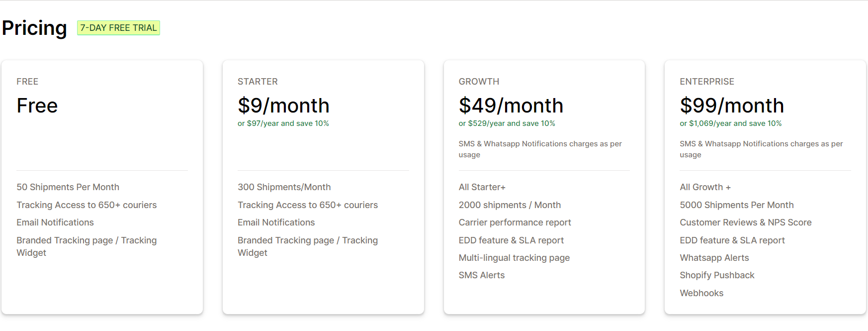Click the STARTER plan label
The width and height of the screenshot is (868, 331).
(x=258, y=82)
